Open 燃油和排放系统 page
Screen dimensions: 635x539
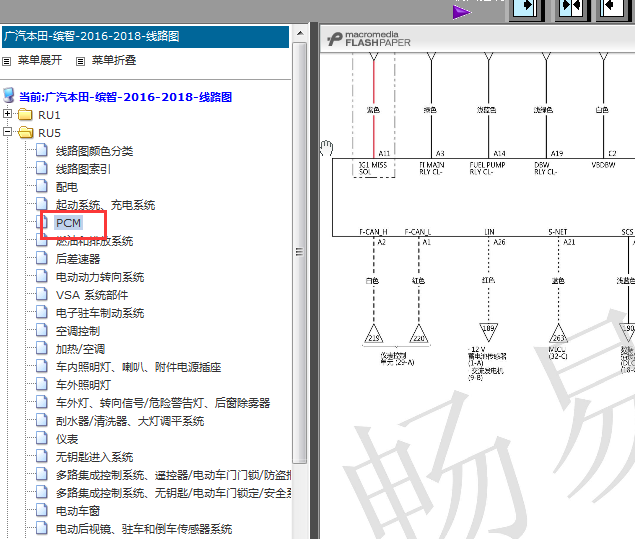pyautogui.click(x=94, y=241)
